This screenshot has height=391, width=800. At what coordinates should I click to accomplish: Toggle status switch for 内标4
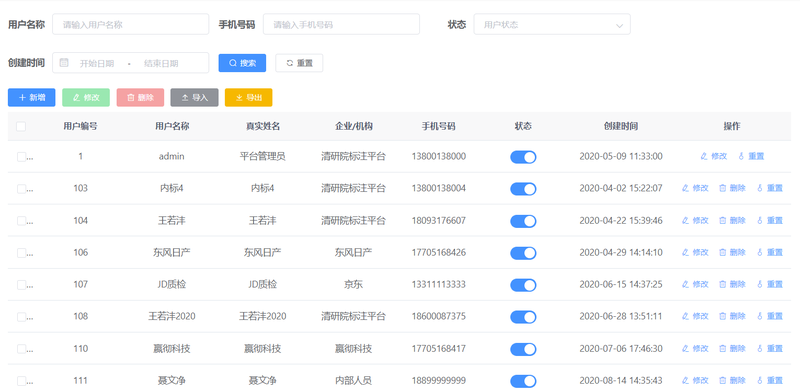(x=523, y=189)
